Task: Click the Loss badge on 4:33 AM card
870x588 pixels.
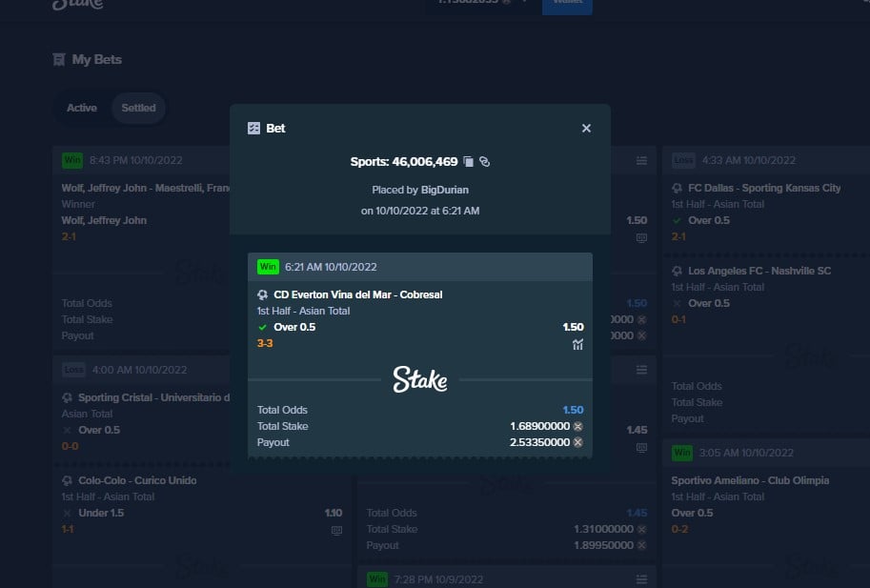Action: click(683, 160)
